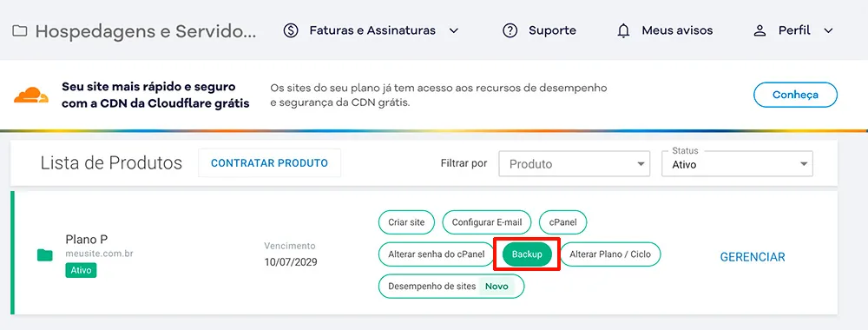Image resolution: width=868 pixels, height=330 pixels.
Task: Open the Status Ativo dropdown
Action: click(737, 164)
